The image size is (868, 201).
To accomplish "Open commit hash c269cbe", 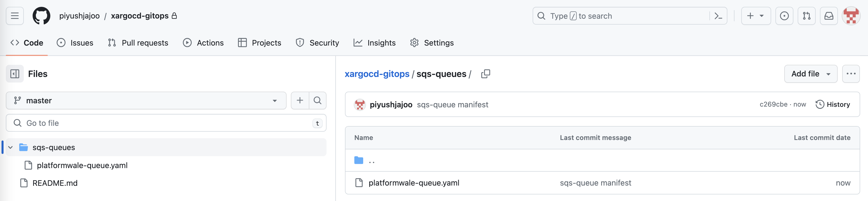I will coord(773,105).
